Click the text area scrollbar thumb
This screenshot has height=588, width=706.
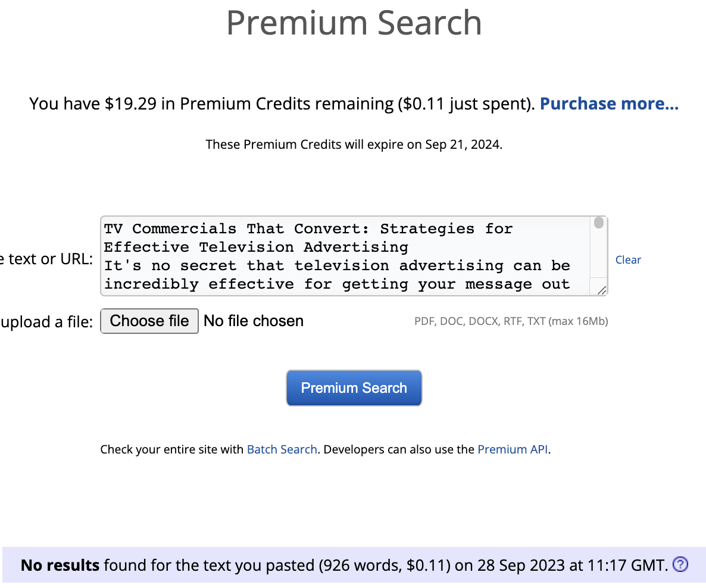pos(599,224)
